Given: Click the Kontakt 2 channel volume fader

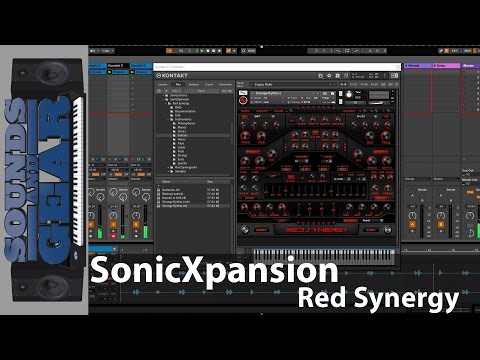Looking at the screenshot, I should (122, 222).
